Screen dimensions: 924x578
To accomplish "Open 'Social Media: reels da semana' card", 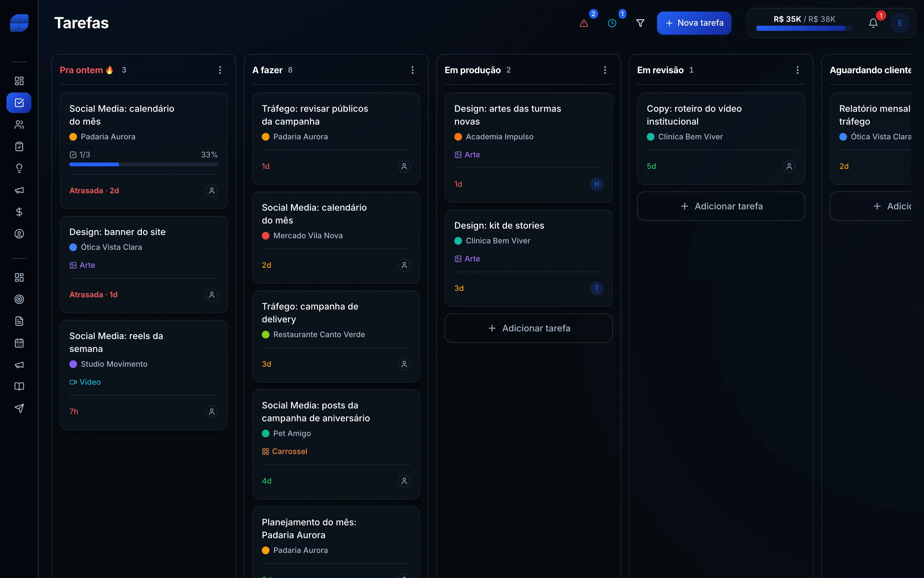I will [143, 375].
